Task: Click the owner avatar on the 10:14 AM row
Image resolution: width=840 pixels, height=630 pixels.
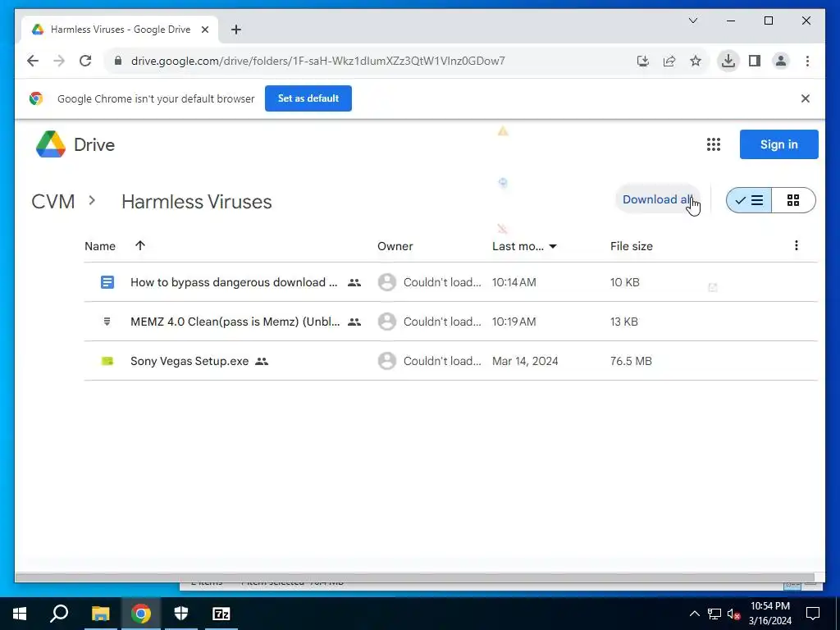Action: [387, 282]
